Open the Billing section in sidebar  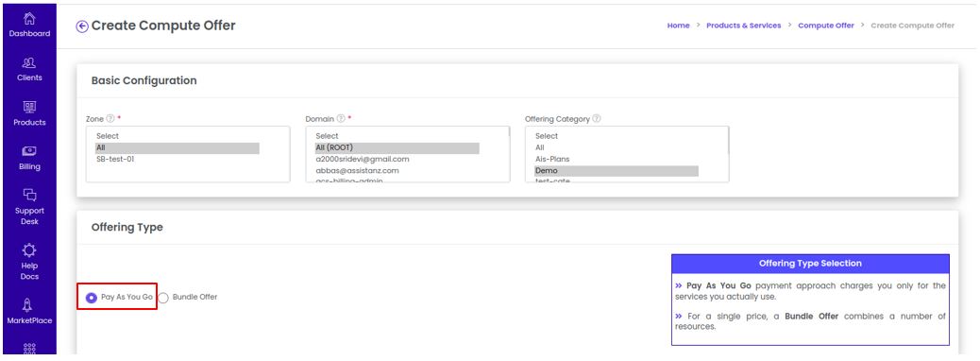[x=29, y=159]
